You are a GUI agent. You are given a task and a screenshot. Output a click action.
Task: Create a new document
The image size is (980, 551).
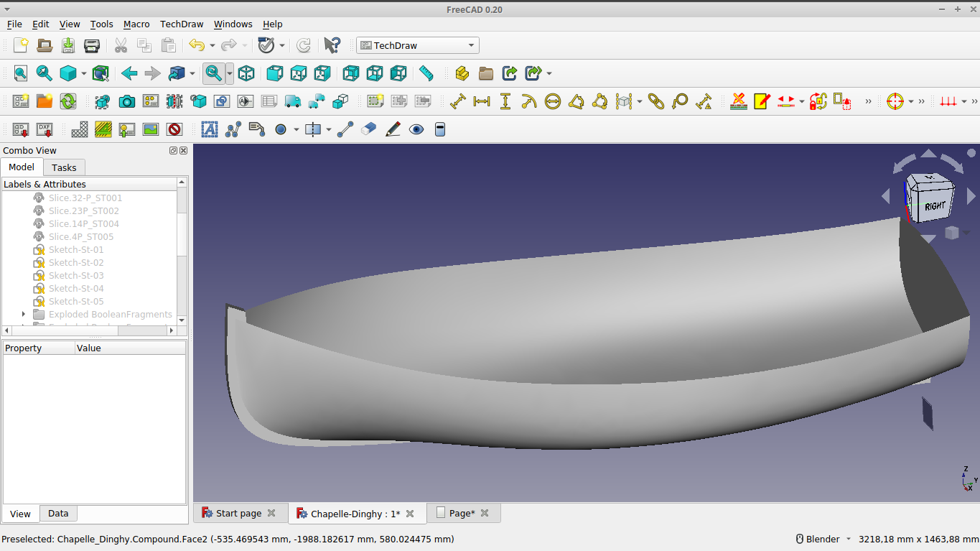[21, 45]
